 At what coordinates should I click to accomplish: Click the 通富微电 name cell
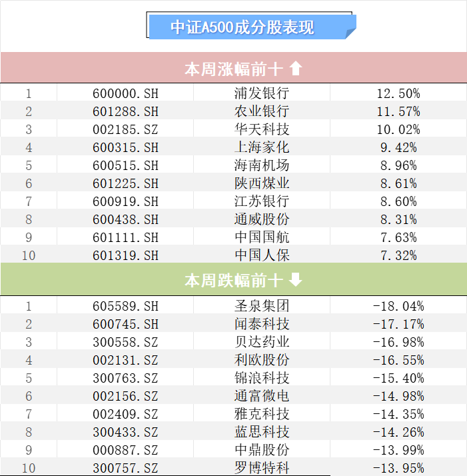pos(262,396)
